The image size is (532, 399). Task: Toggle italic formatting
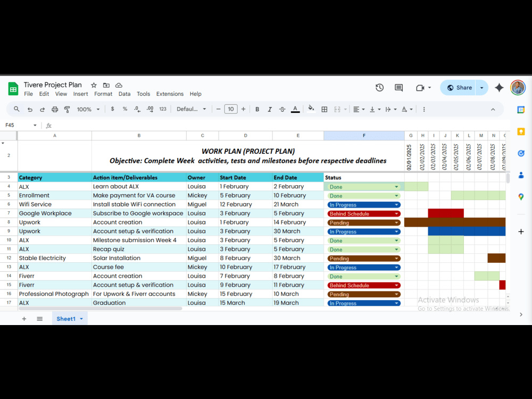click(x=269, y=109)
